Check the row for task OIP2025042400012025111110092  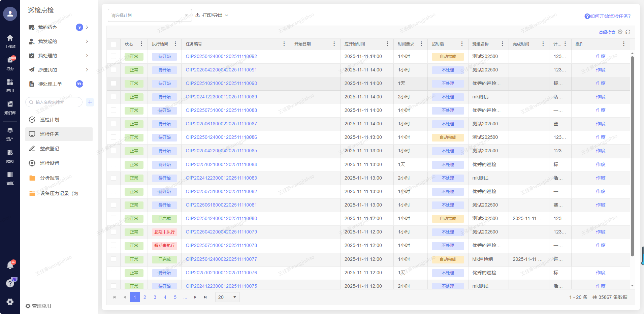coord(114,56)
